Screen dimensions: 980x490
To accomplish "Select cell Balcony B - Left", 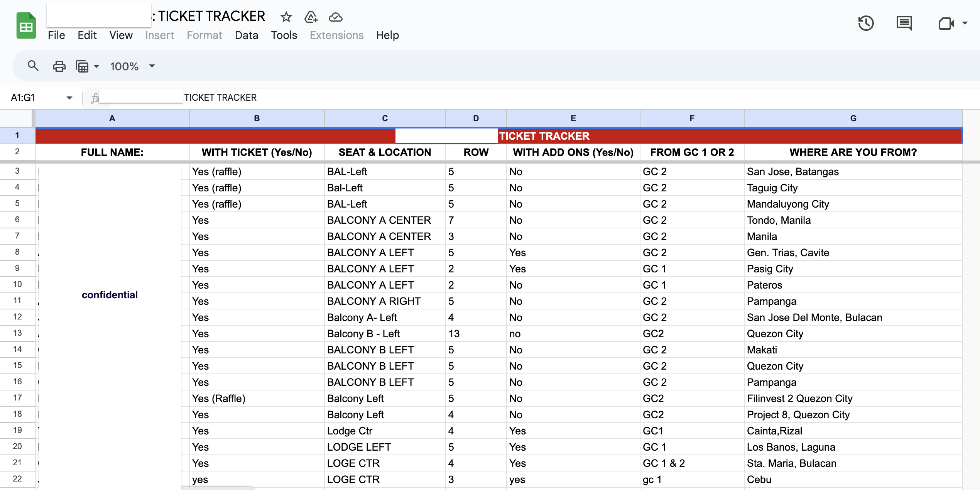I will click(385, 334).
